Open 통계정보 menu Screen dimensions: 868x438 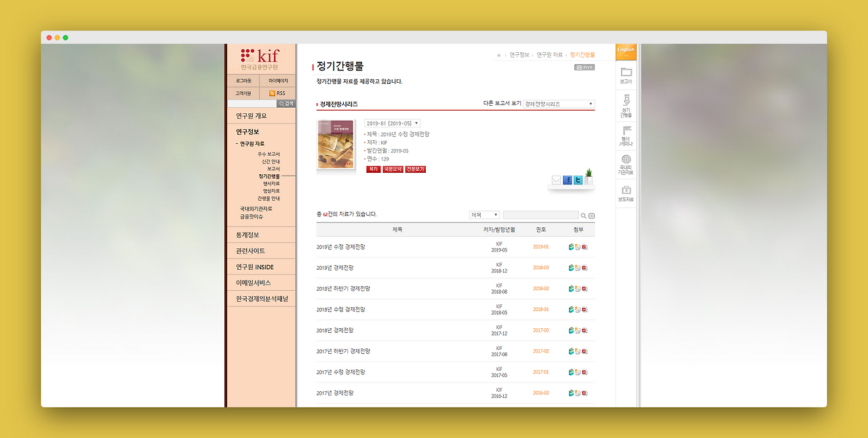coord(248,235)
